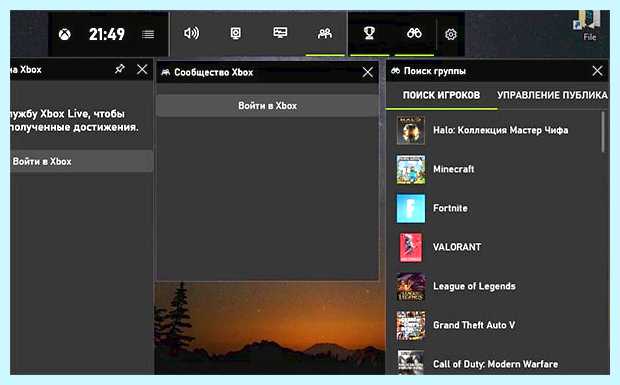
Task: Open the Capture widget icon
Action: [x=236, y=33]
